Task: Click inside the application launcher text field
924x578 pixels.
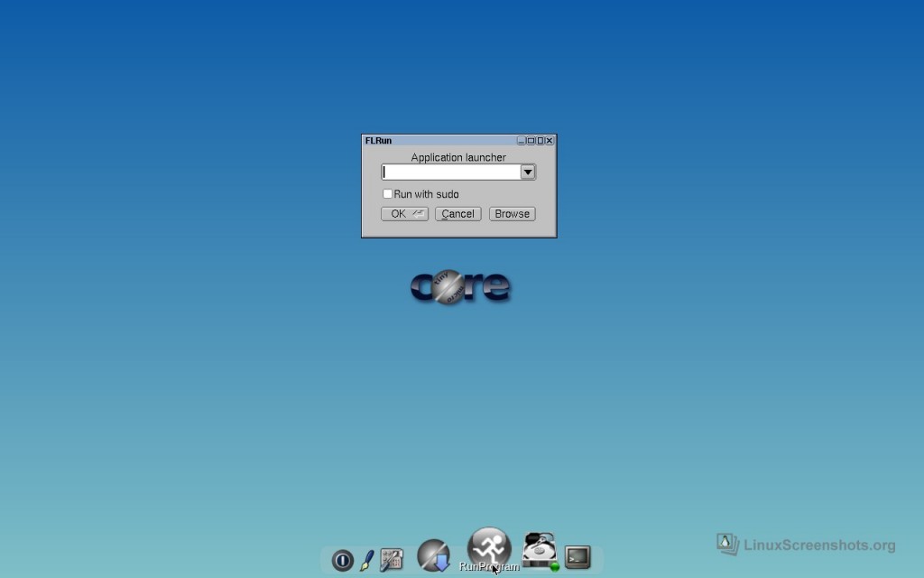Action: point(447,172)
